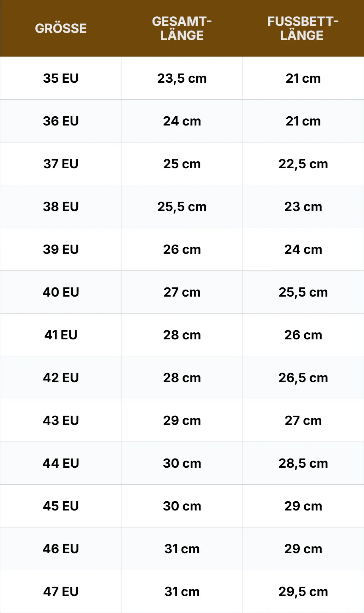Viewport: 364px width, 613px height.
Task: Select the 44 EU size cell
Action: click(x=61, y=463)
